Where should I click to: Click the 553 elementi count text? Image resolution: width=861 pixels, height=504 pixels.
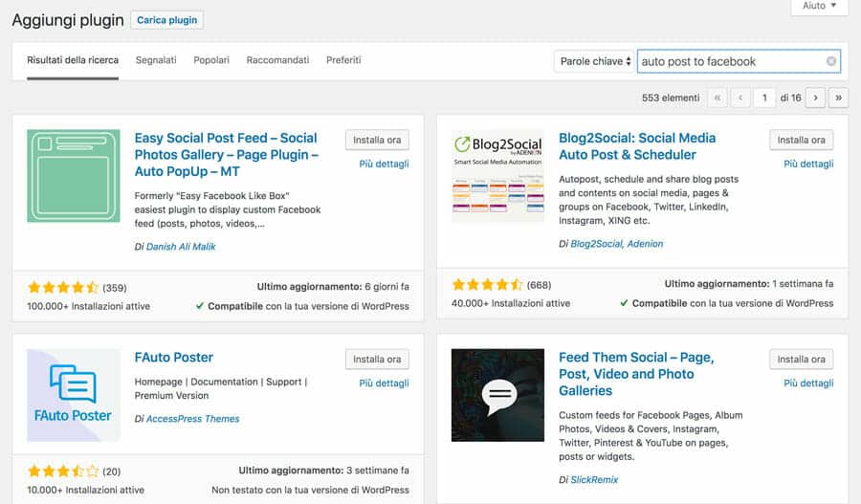click(x=671, y=98)
